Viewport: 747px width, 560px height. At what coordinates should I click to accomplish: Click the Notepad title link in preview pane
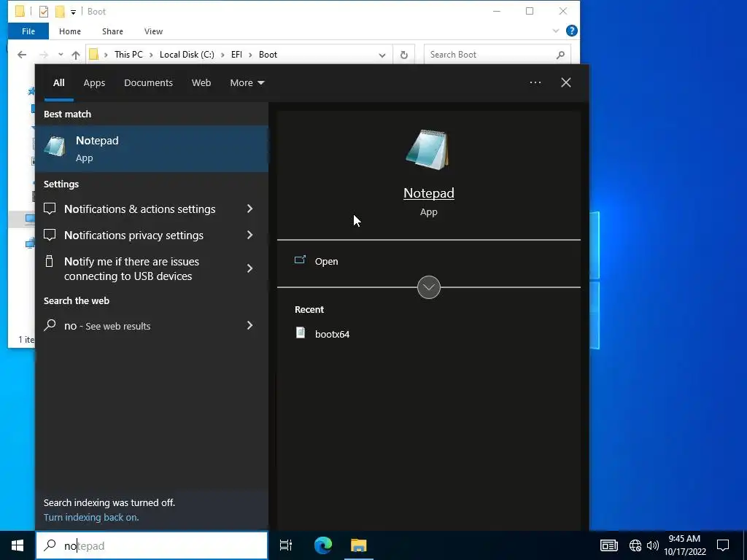[x=429, y=192]
